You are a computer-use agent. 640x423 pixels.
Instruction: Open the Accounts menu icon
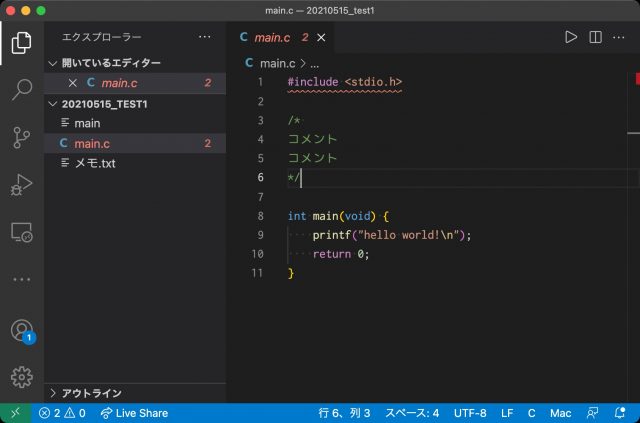(x=22, y=331)
